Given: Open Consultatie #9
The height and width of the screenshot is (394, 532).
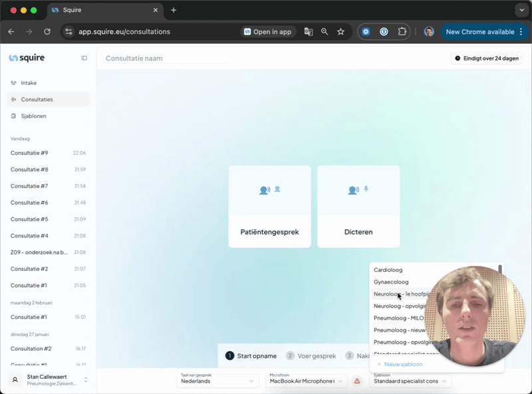Looking at the screenshot, I should 48,153.
